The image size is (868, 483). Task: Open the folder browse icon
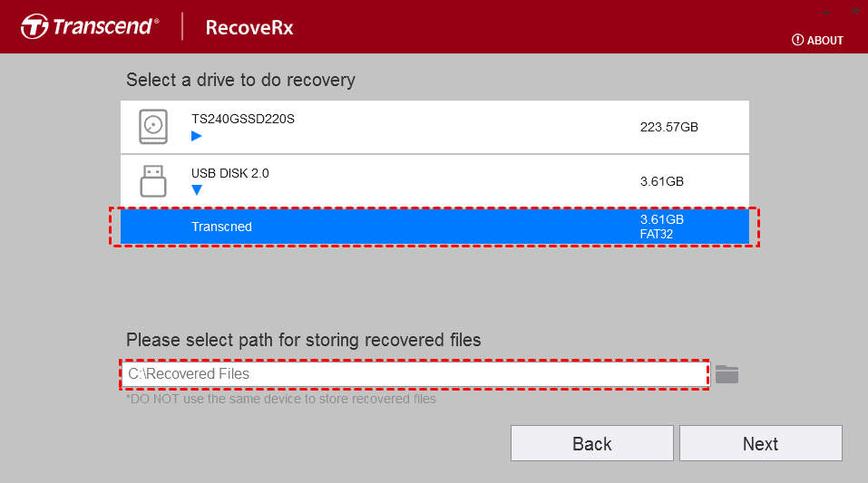point(727,374)
